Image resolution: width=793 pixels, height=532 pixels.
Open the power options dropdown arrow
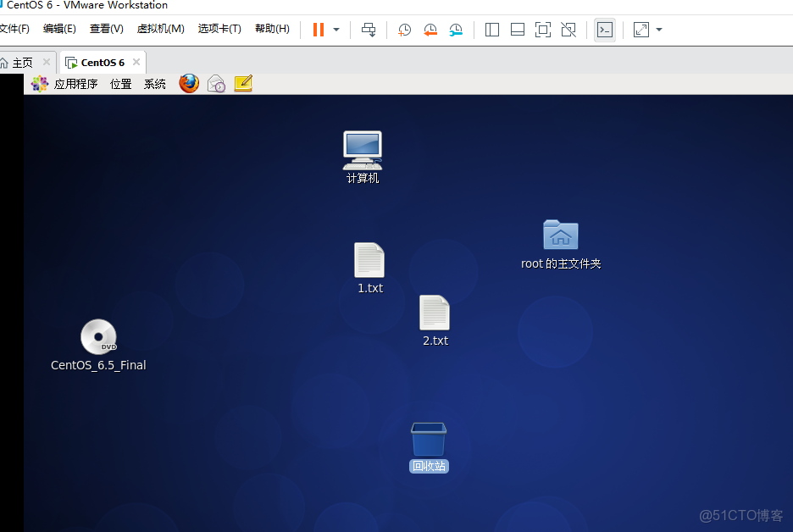pos(336,30)
